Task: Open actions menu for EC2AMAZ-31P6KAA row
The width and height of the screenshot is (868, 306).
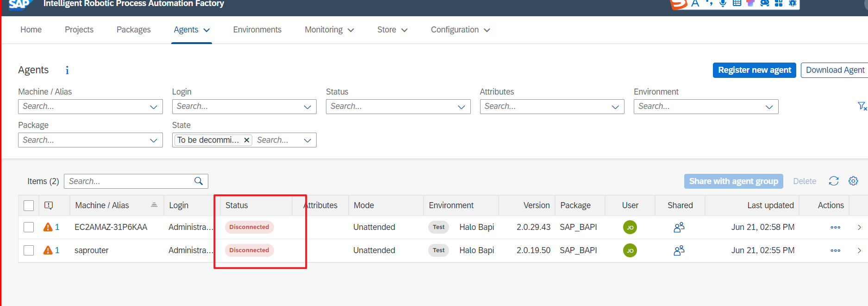Action: [x=835, y=227]
